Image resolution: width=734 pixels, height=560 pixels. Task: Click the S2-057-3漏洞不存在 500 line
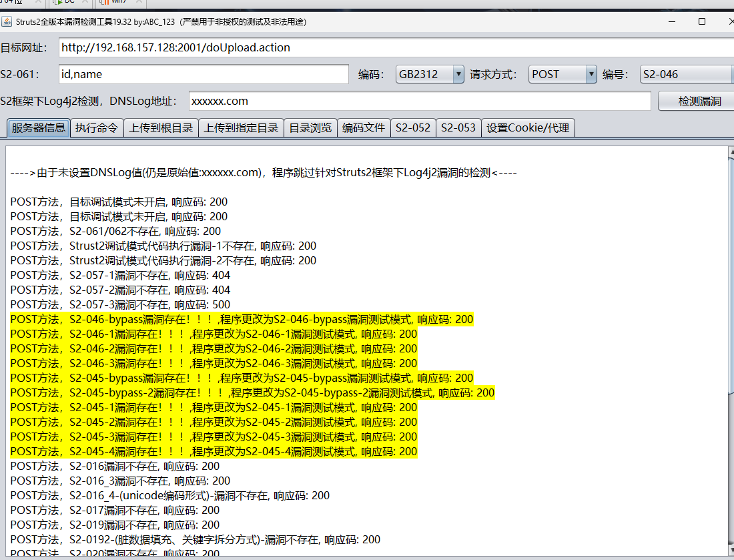120,305
